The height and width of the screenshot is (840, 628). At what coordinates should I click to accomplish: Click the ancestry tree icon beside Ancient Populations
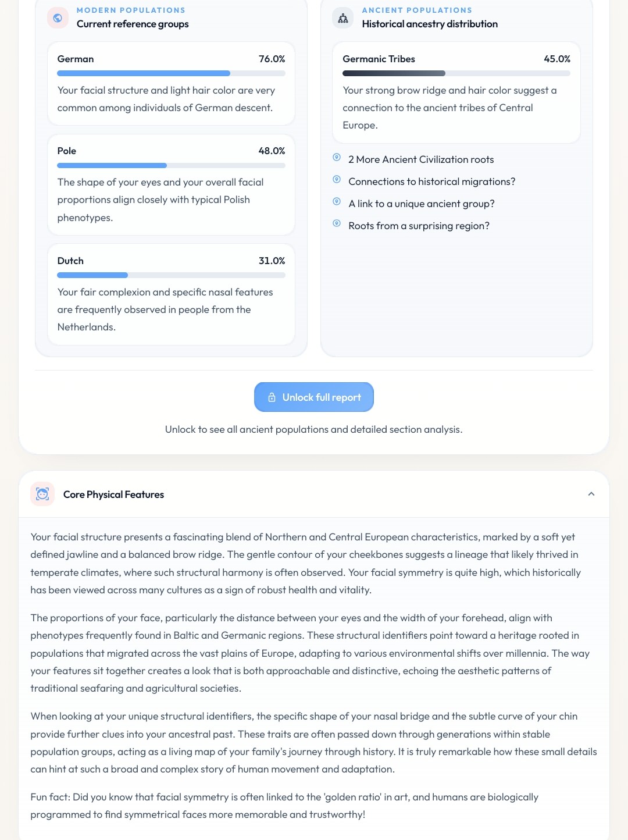343,18
